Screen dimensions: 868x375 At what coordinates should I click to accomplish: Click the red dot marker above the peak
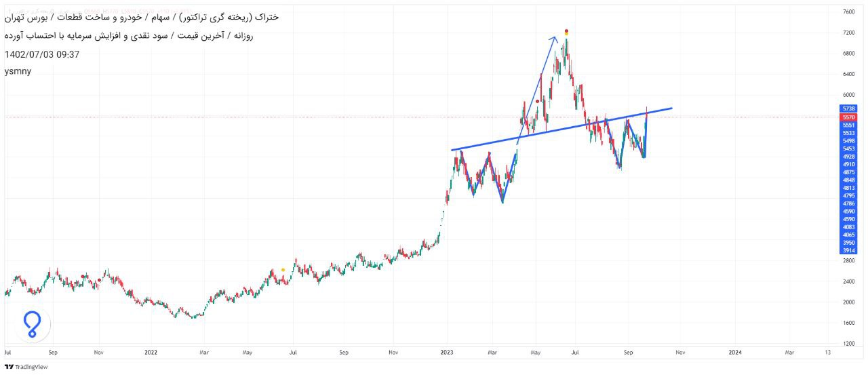tap(566, 31)
